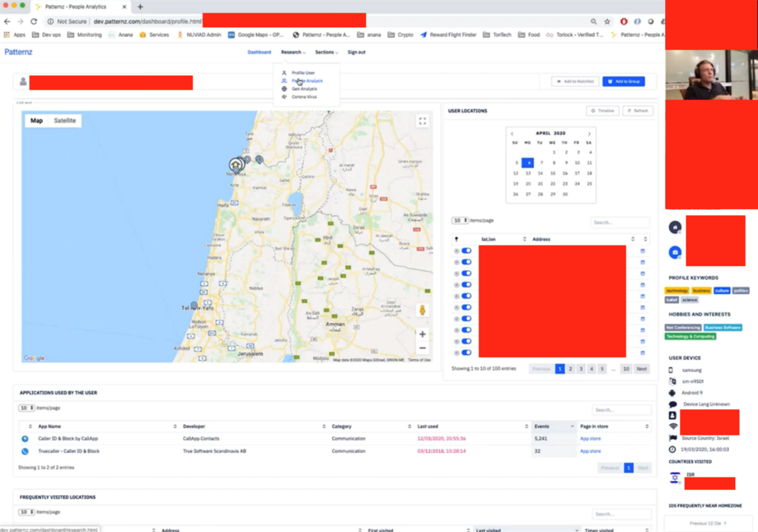Go to previous month in calendar

pos(512,134)
